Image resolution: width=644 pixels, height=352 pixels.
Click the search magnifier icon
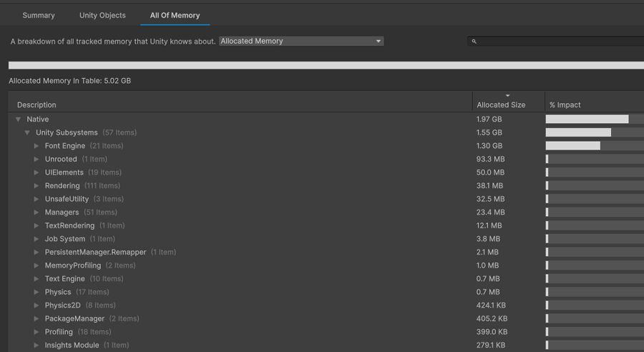[474, 41]
